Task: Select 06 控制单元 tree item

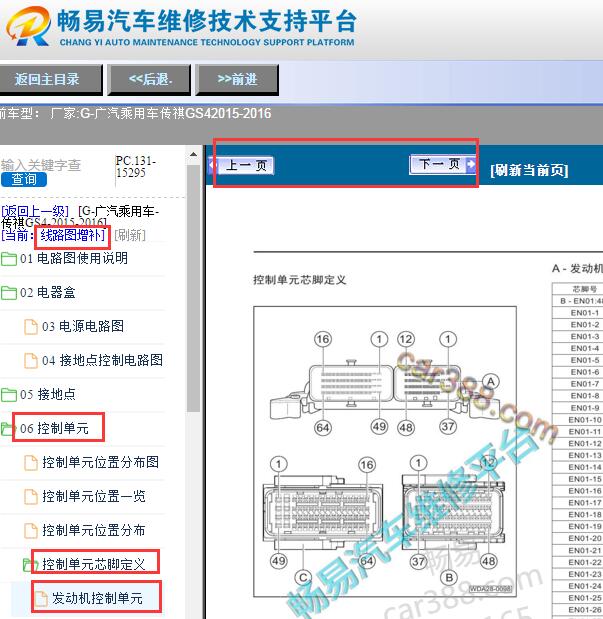Action: point(54,428)
